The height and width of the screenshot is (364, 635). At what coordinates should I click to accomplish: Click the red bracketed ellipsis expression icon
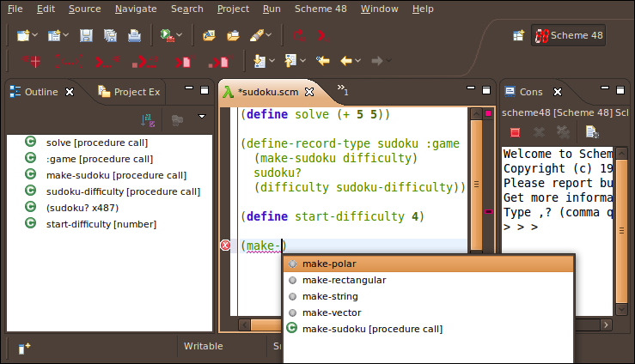click(x=69, y=61)
